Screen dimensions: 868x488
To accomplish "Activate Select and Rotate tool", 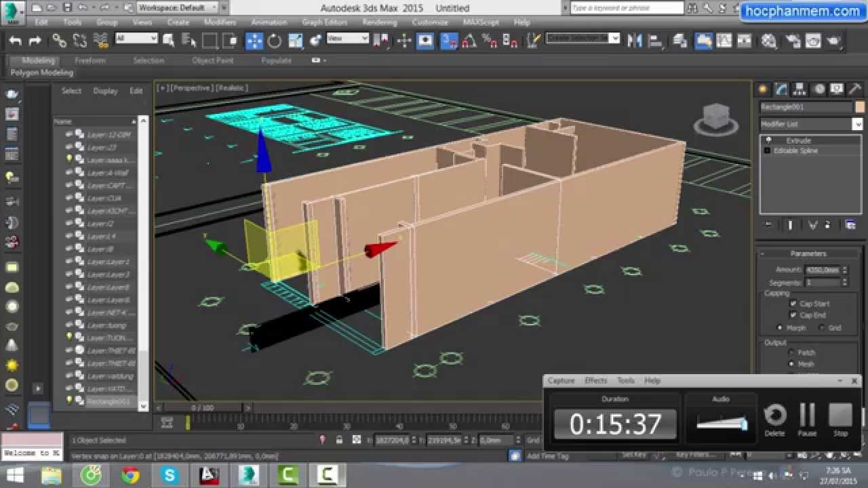I will (275, 41).
